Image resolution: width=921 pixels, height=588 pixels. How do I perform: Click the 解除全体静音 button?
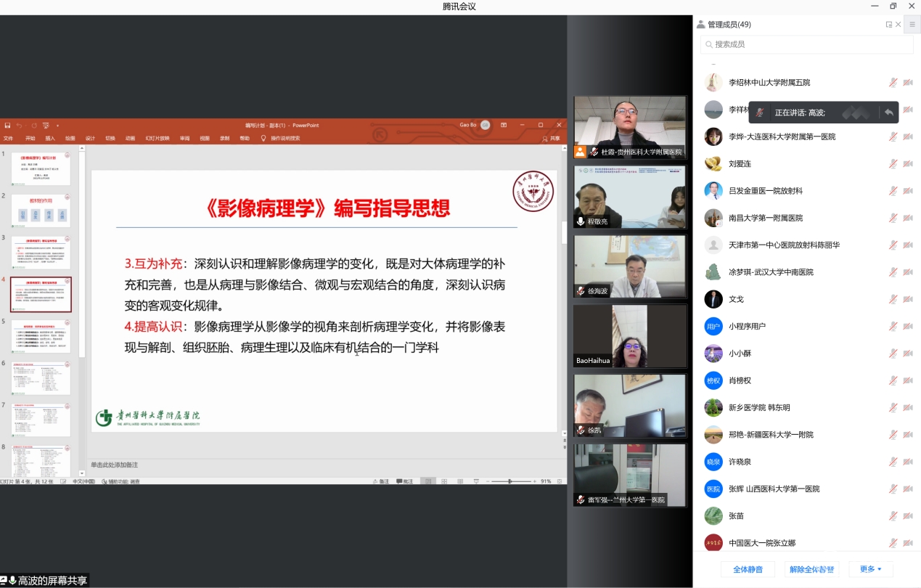pos(811,569)
